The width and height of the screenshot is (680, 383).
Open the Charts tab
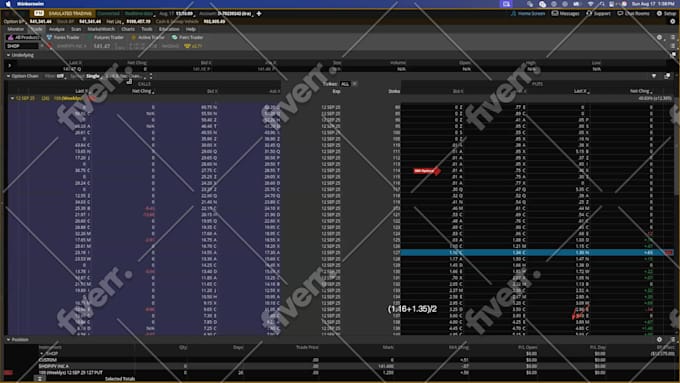coord(128,29)
